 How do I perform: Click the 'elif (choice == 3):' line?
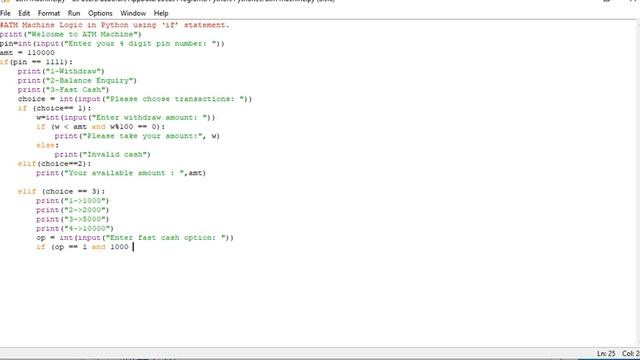[61, 191]
